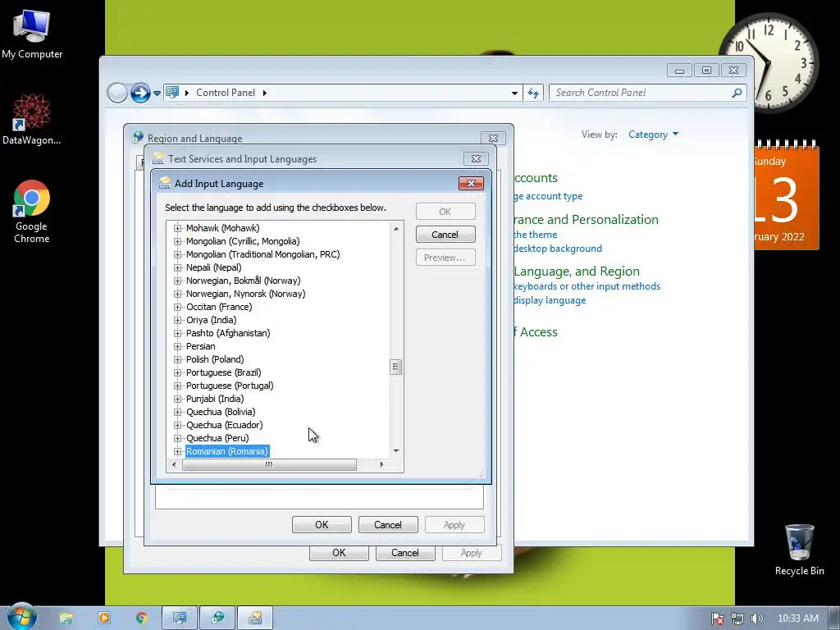Click the address bar Control Panel icon
840x630 pixels.
(172, 92)
